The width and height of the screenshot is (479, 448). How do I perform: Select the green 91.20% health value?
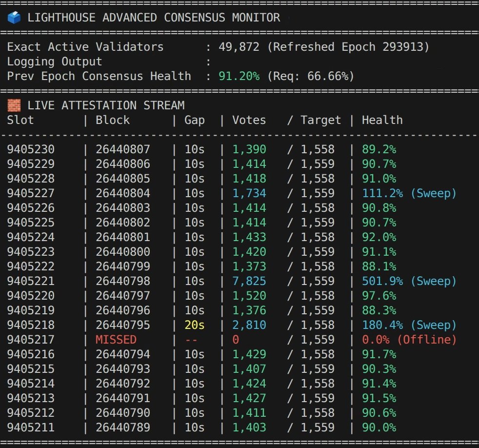(x=239, y=76)
